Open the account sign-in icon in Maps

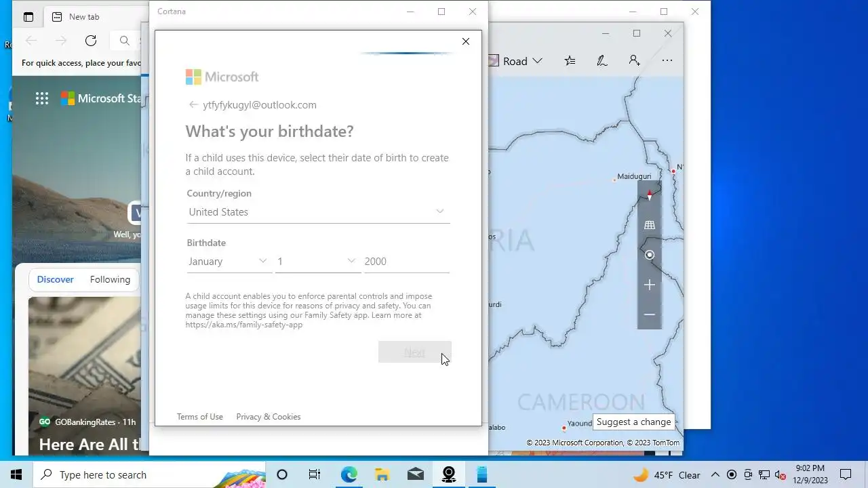[x=634, y=61]
